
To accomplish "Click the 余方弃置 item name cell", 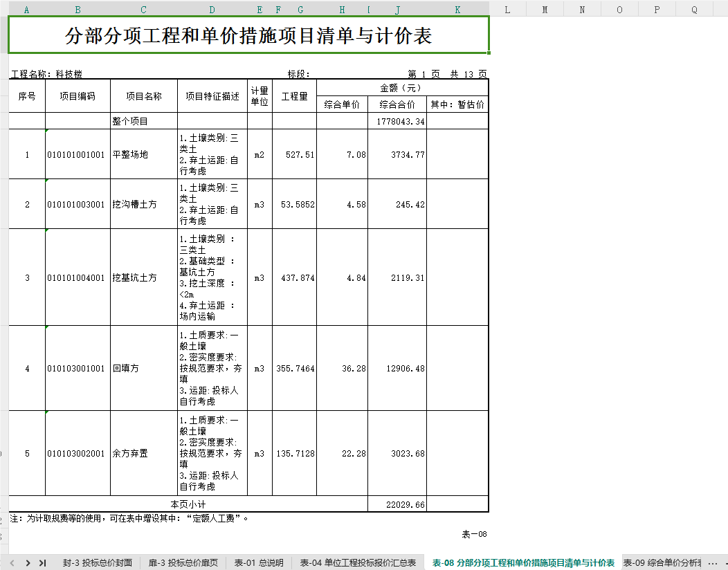I will pos(144,454).
